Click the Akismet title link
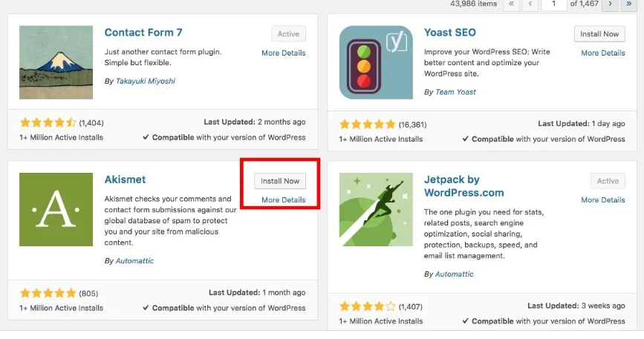The image size is (644, 339). pos(125,180)
